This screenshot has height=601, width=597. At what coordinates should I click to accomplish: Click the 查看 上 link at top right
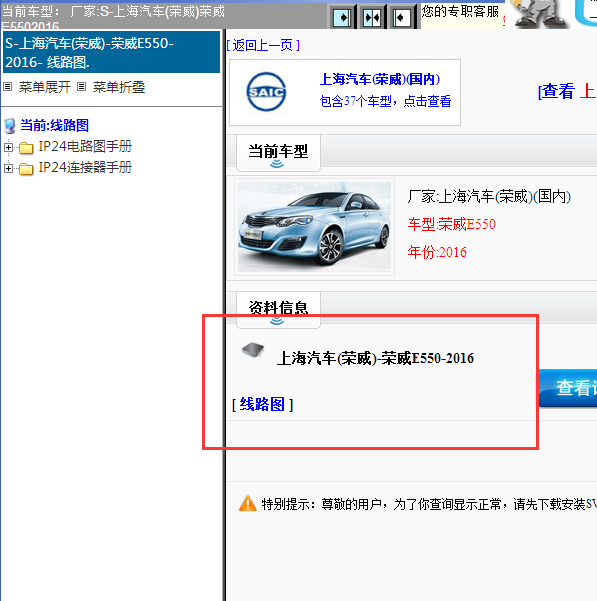coord(567,91)
